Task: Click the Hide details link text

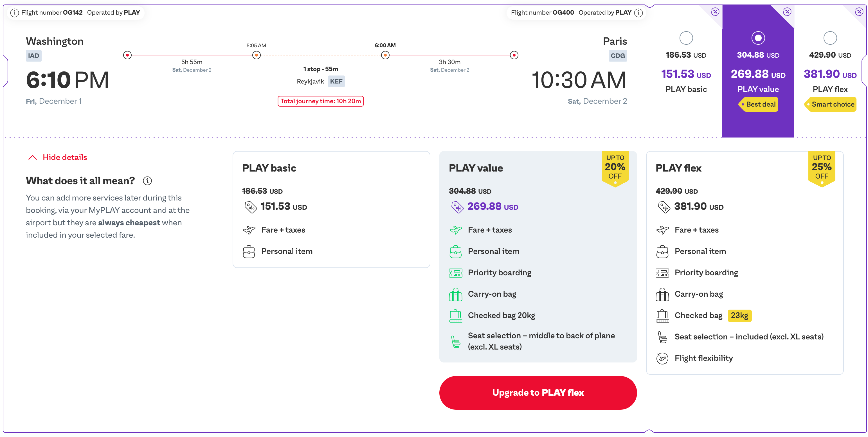Action: click(65, 157)
